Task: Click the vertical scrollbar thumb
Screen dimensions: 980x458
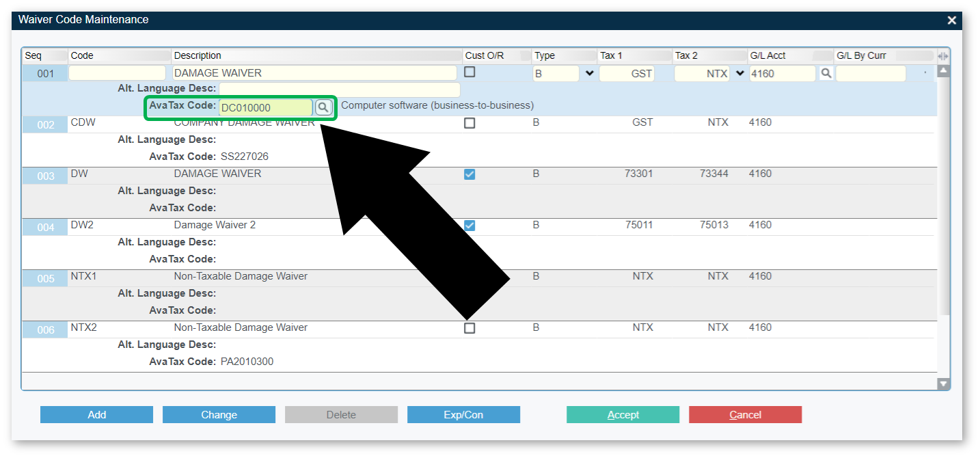Action: click(944, 195)
